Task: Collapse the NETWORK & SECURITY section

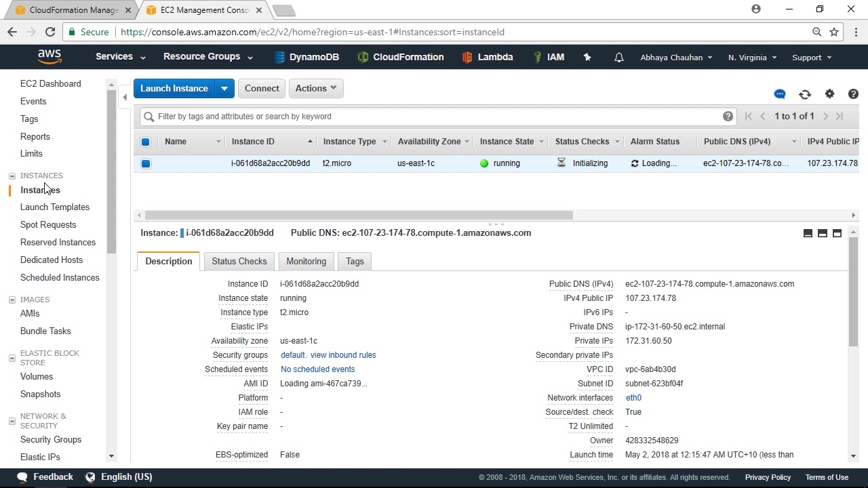Action: (12, 421)
